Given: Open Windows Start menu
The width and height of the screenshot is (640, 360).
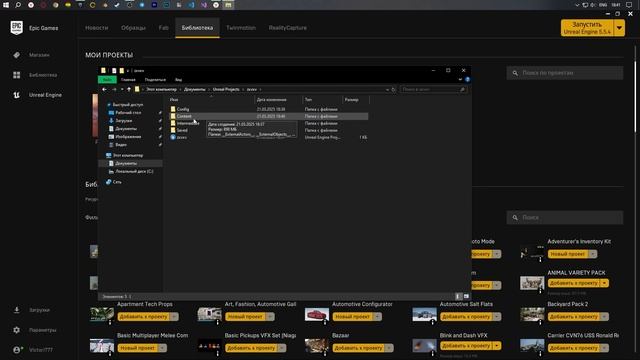Looking at the screenshot, I should click(6, 5).
